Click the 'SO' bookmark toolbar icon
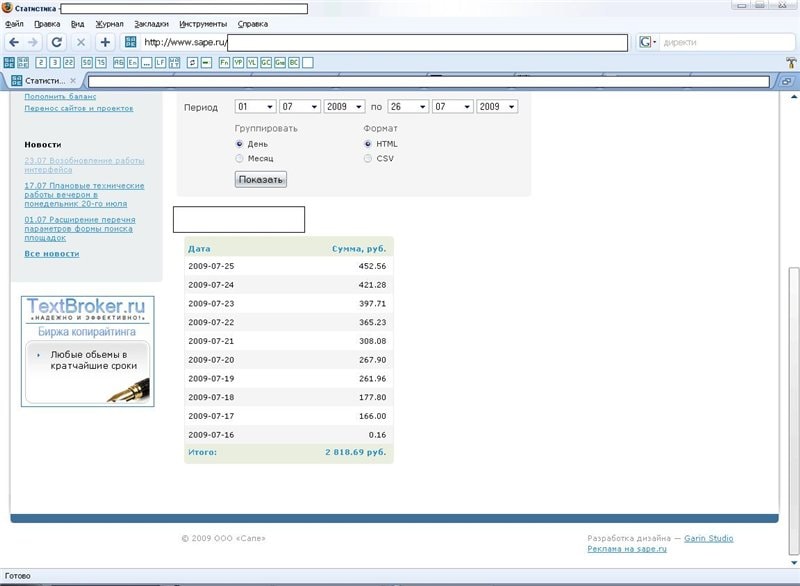Screen dimensions: 800x586 (86, 62)
